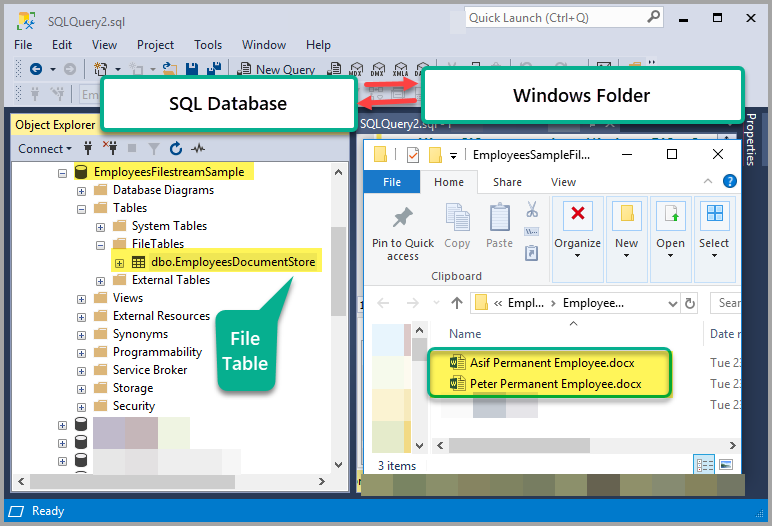Collapse the Explorer ribbon chevron

(x=708, y=181)
